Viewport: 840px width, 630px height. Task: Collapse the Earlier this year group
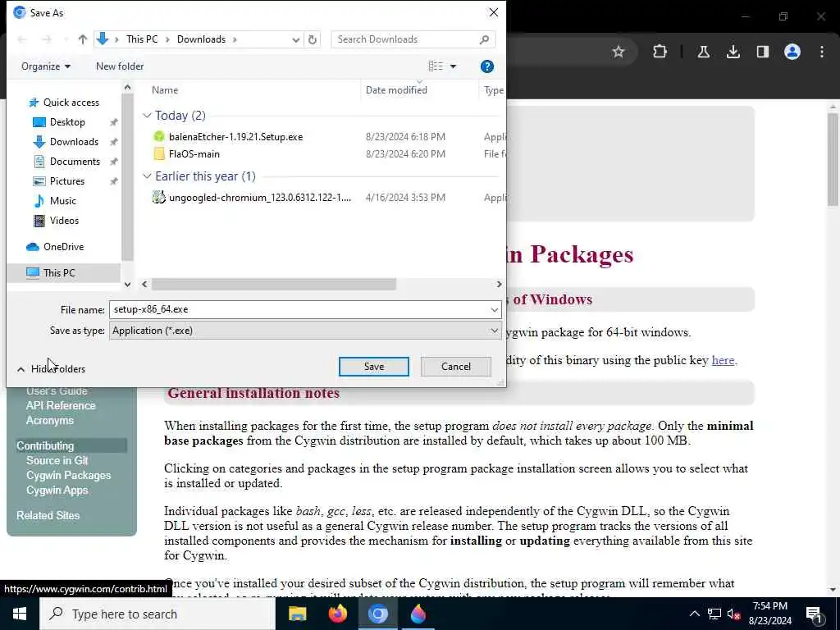(147, 176)
